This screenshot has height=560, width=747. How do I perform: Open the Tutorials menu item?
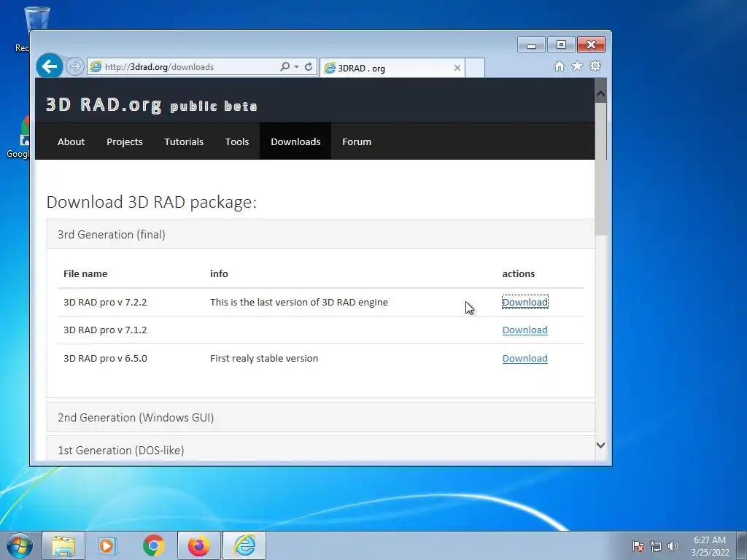pyautogui.click(x=184, y=141)
